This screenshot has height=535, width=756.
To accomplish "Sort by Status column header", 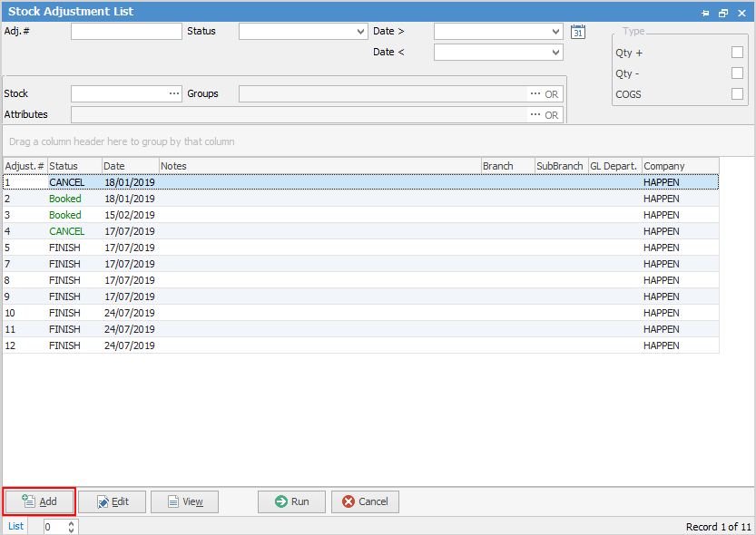I will [x=74, y=166].
